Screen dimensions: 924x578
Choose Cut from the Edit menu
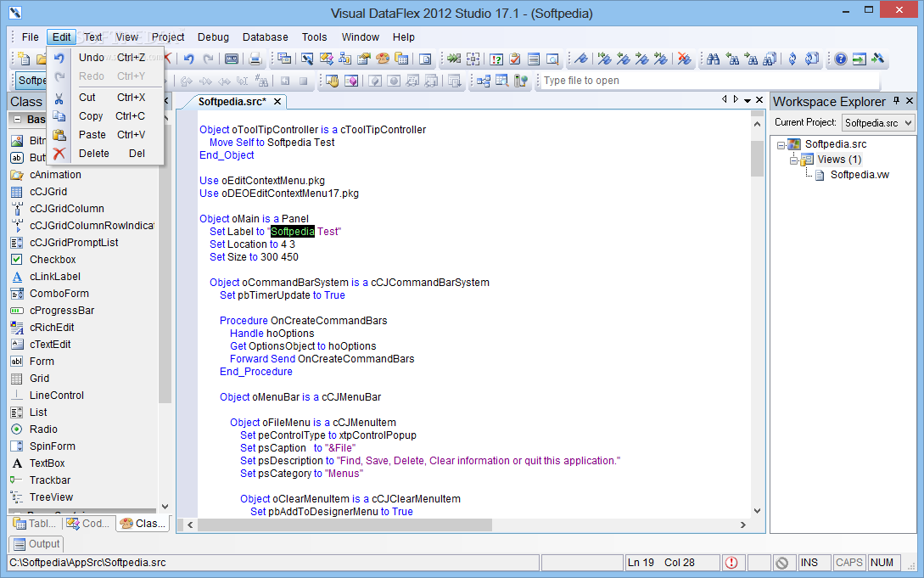click(x=105, y=98)
